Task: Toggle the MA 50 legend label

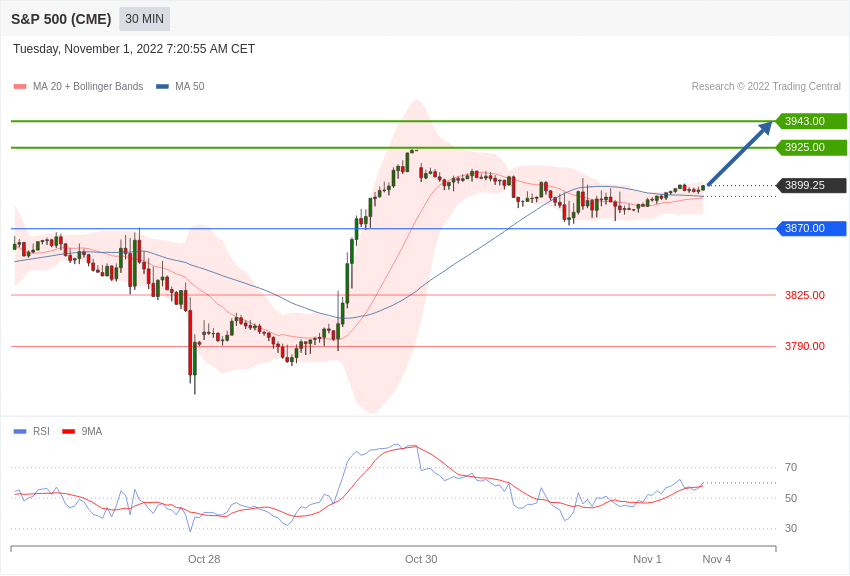Action: pos(190,87)
